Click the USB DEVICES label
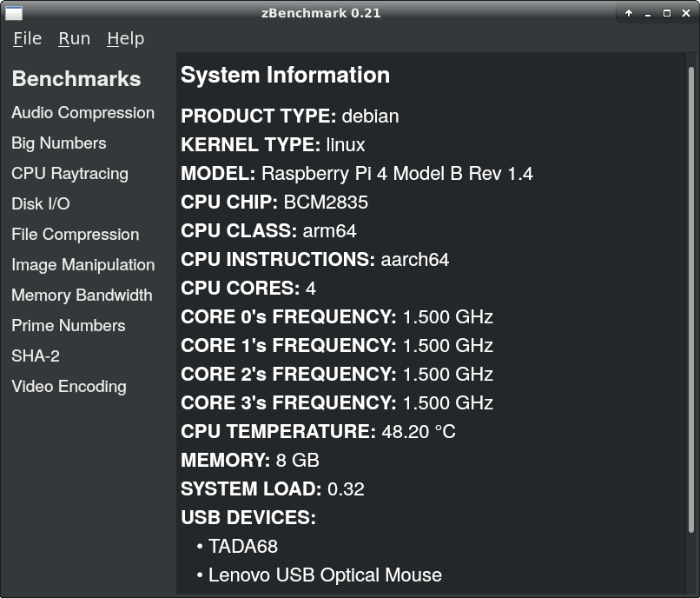This screenshot has width=700, height=598. point(248,517)
